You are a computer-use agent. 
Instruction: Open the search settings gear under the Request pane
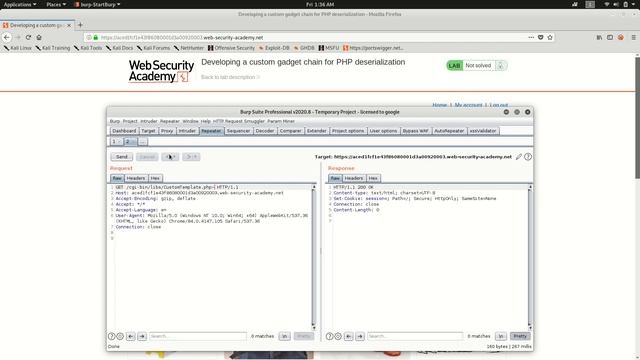click(x=120, y=336)
